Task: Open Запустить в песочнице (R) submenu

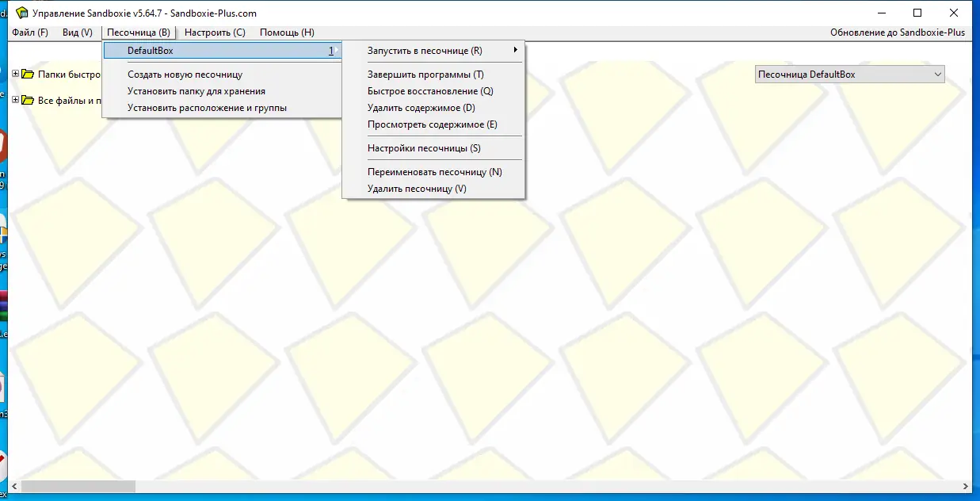Action: tap(433, 51)
